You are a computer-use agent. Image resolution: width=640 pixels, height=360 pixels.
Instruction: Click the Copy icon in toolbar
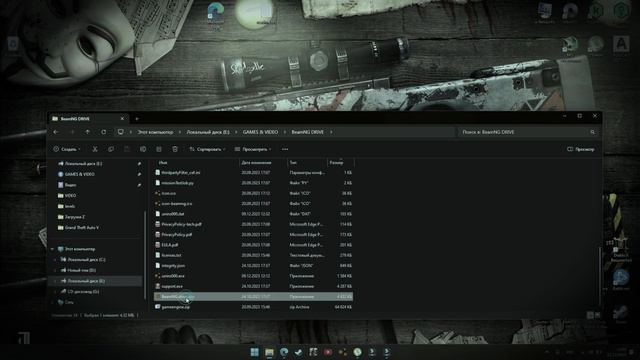(x=111, y=149)
